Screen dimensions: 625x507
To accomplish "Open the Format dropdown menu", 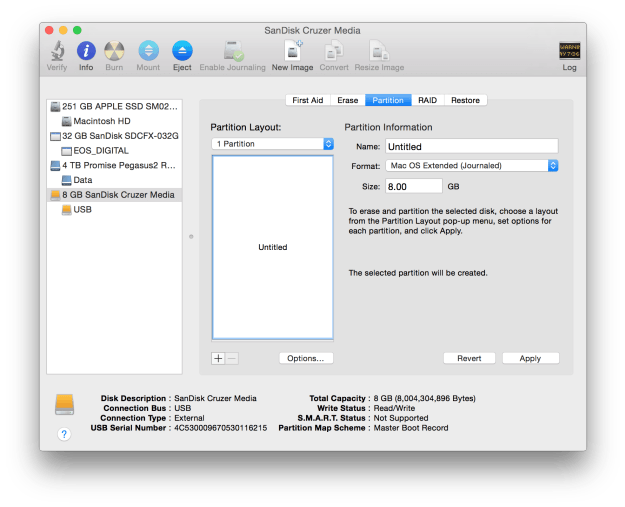I will 472,166.
